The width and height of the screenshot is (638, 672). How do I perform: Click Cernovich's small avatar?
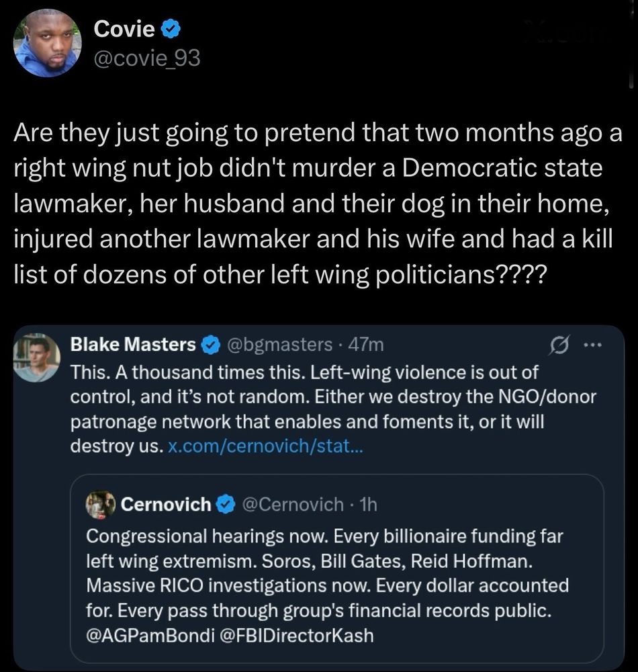pyautogui.click(x=101, y=505)
